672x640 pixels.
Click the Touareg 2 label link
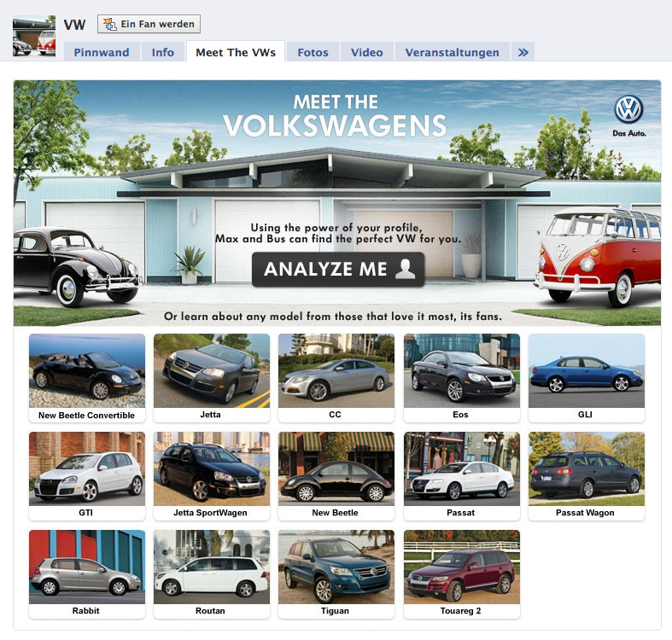(x=461, y=611)
